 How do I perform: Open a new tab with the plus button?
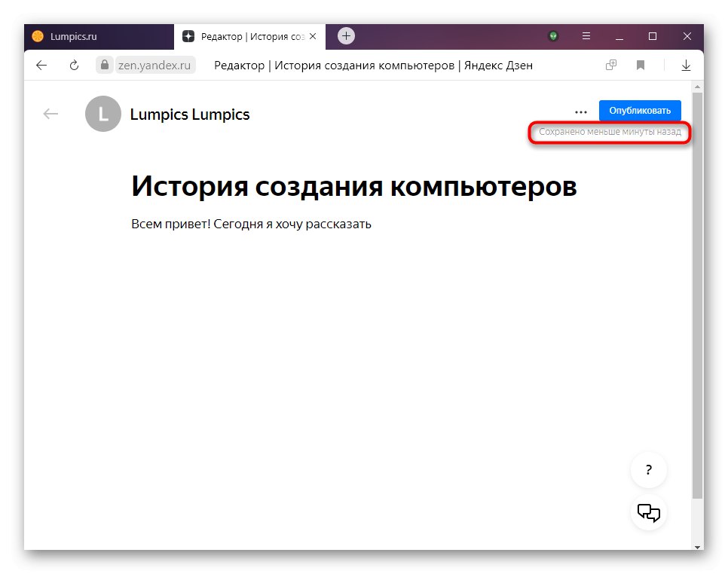(345, 35)
